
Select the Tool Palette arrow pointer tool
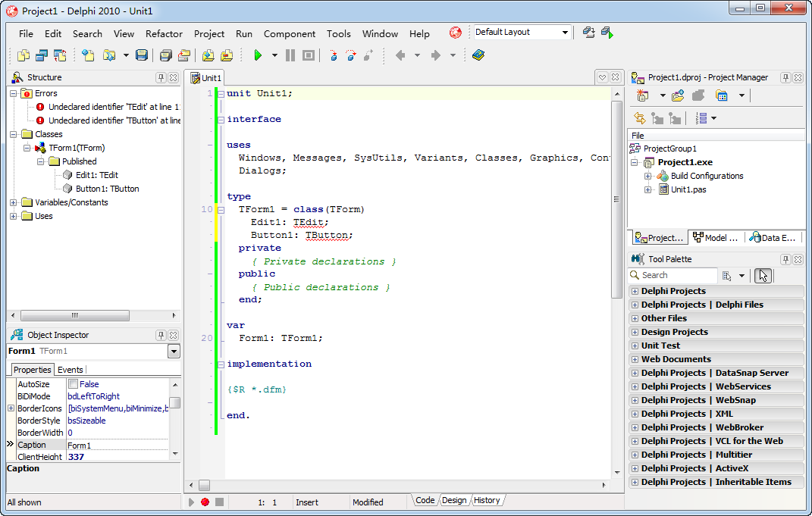click(x=763, y=276)
